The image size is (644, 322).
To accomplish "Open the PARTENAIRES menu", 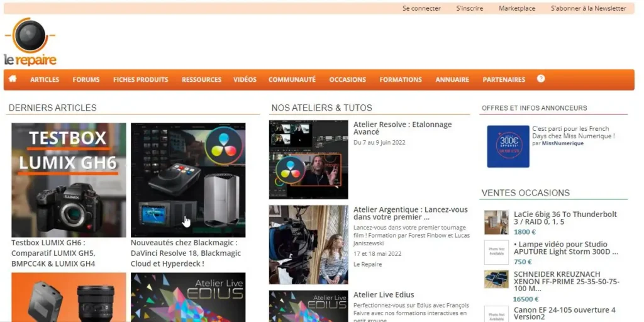I will (x=504, y=80).
